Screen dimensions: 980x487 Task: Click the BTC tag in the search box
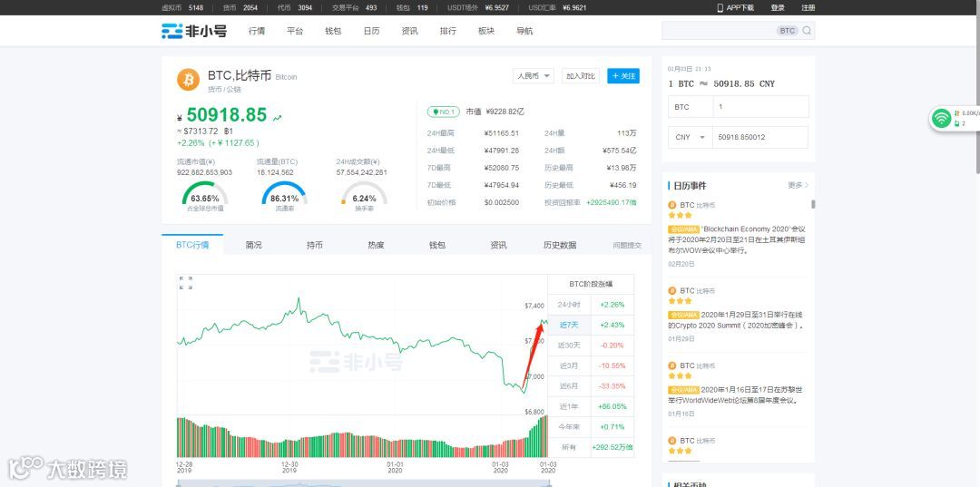(788, 31)
